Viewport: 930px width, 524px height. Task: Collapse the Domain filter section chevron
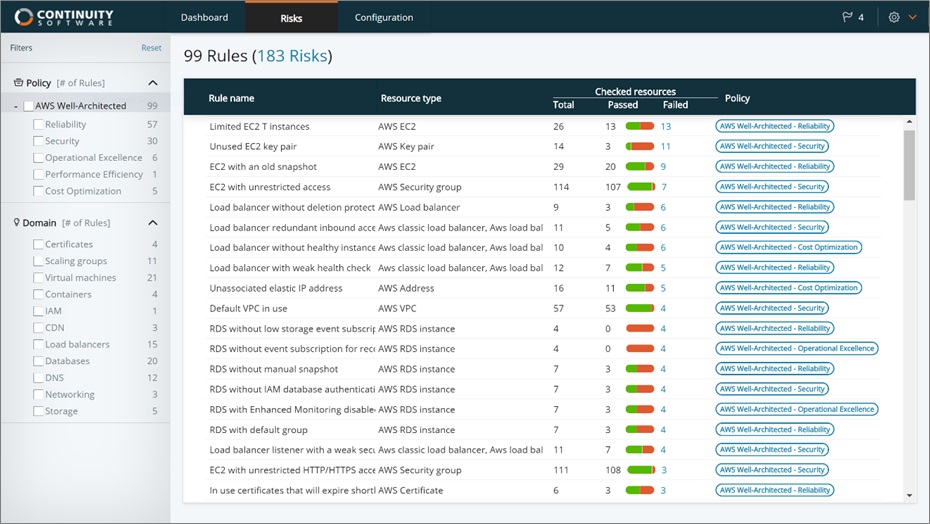152,223
